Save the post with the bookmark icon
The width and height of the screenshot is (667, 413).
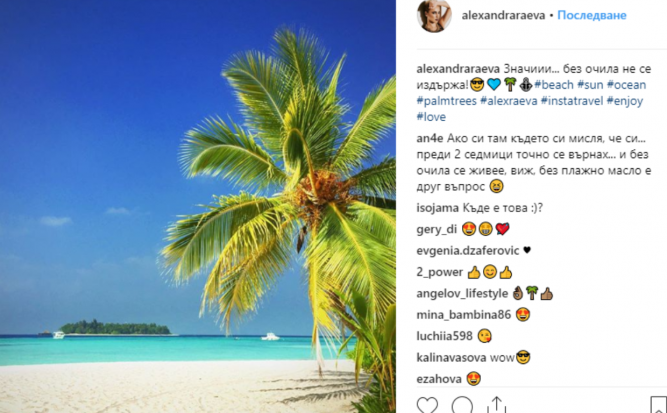pyautogui.click(x=658, y=404)
